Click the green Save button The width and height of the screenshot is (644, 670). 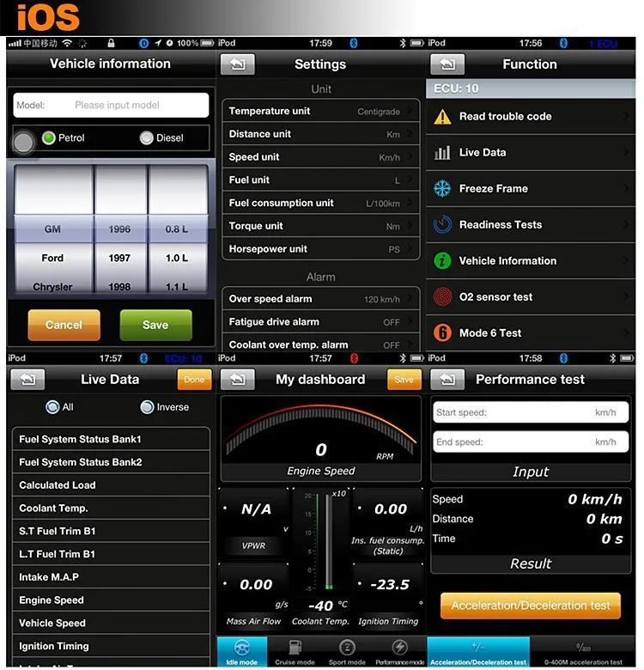click(x=156, y=326)
